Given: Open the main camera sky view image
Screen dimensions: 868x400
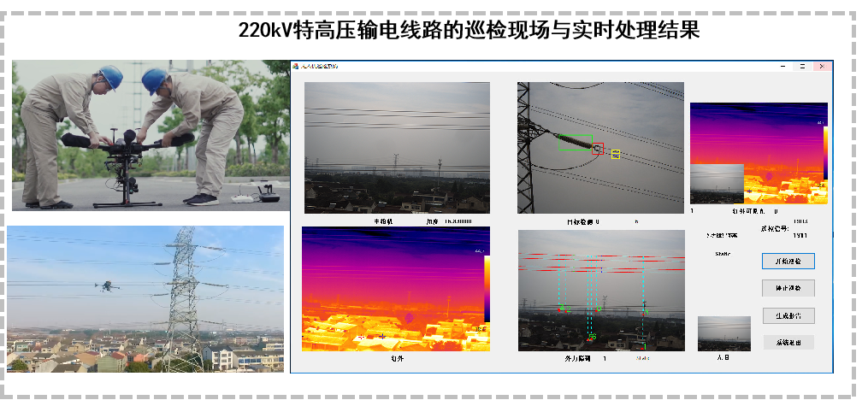Looking at the screenshot, I should click(397, 147).
